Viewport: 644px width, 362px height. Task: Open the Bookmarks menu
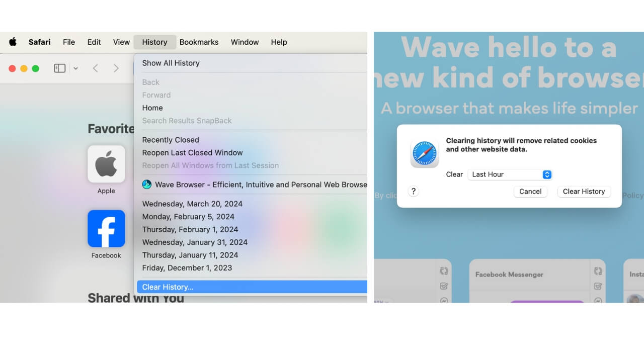199,42
